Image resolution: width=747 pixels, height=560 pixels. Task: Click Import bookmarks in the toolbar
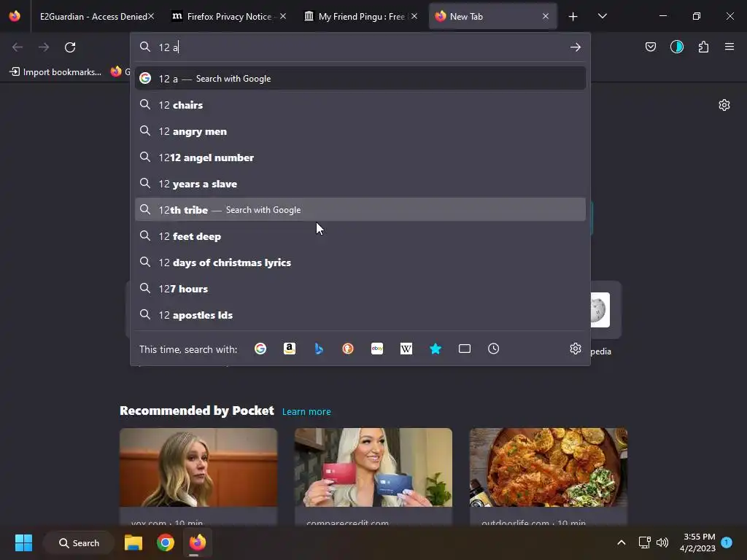pyautogui.click(x=55, y=72)
